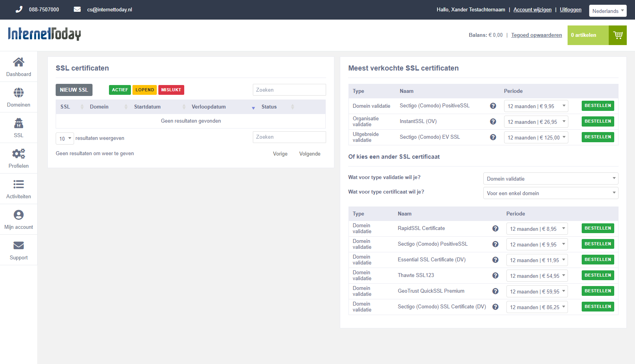Click the 088-7507000 phone number
The image size is (635, 364).
click(44, 9)
